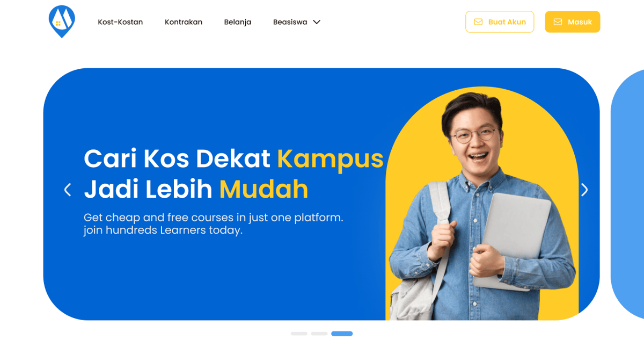The width and height of the screenshot is (644, 361).
Task: Select the active third carousel indicator
Action: coord(342,334)
